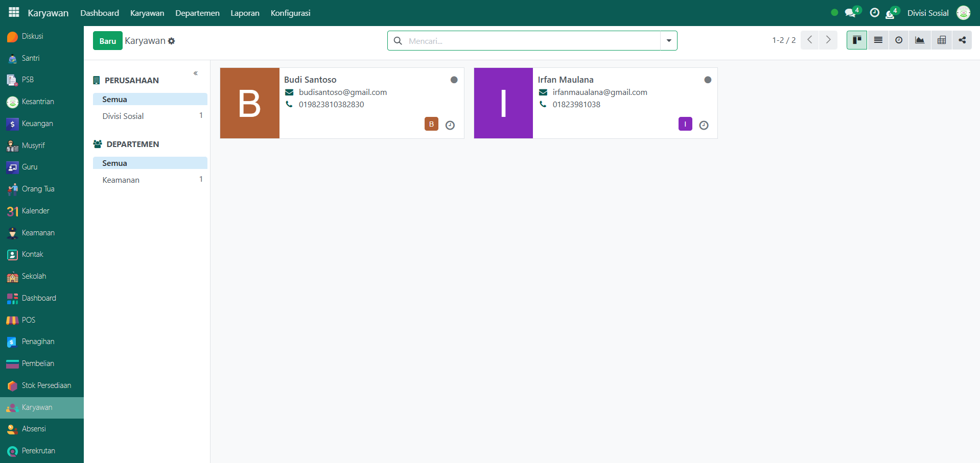Select kanban view toggle
The height and width of the screenshot is (463, 980).
pyautogui.click(x=857, y=40)
